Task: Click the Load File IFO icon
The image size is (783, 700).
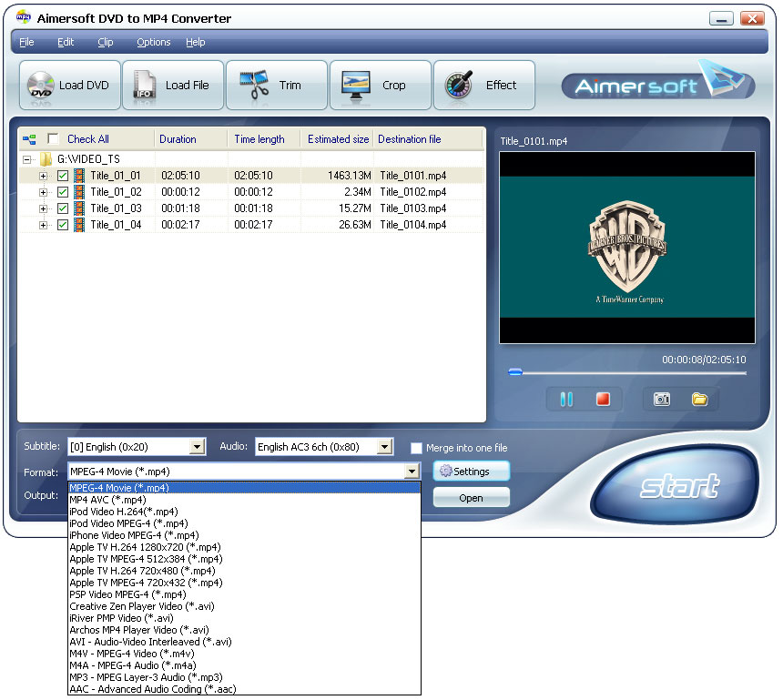Action: [x=145, y=85]
